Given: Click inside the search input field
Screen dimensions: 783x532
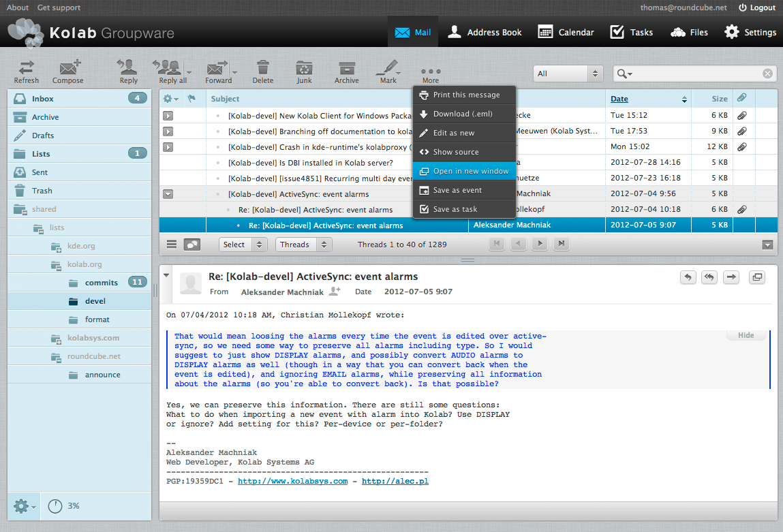Looking at the screenshot, I should pos(681,73).
